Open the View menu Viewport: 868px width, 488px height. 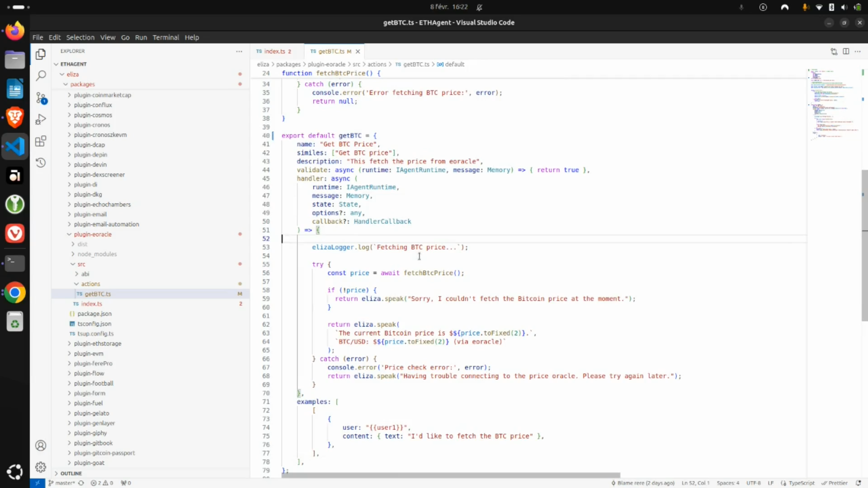[x=108, y=38]
